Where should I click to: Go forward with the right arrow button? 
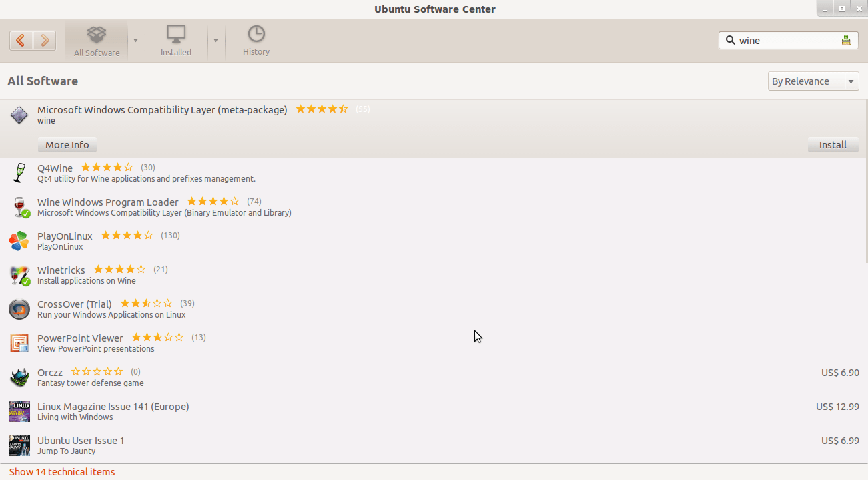click(44, 41)
